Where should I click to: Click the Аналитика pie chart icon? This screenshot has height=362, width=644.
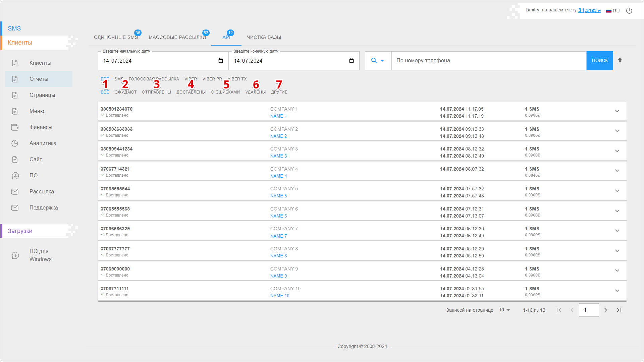15,143
